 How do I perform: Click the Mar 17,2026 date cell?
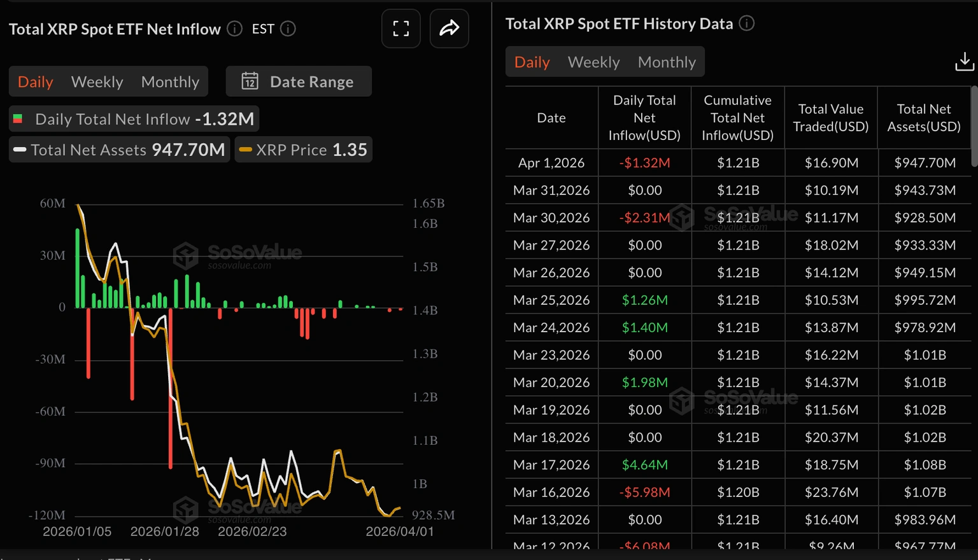point(551,465)
